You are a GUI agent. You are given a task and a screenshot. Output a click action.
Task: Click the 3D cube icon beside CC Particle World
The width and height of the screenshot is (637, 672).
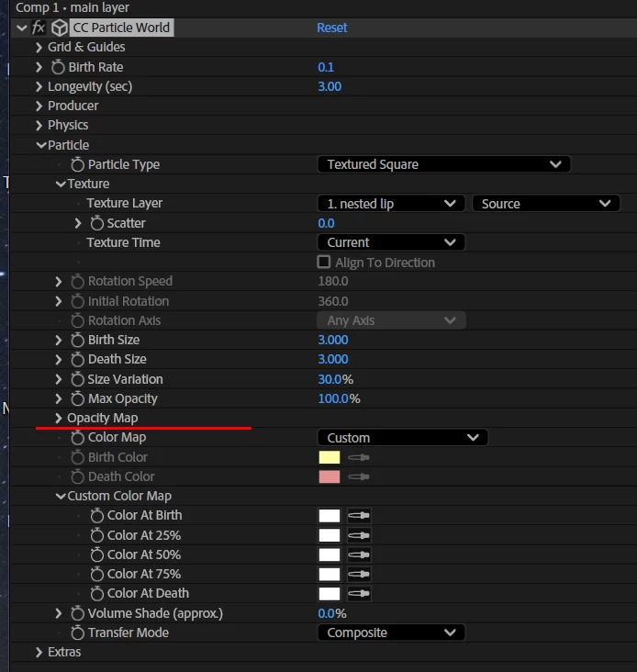tap(59, 28)
